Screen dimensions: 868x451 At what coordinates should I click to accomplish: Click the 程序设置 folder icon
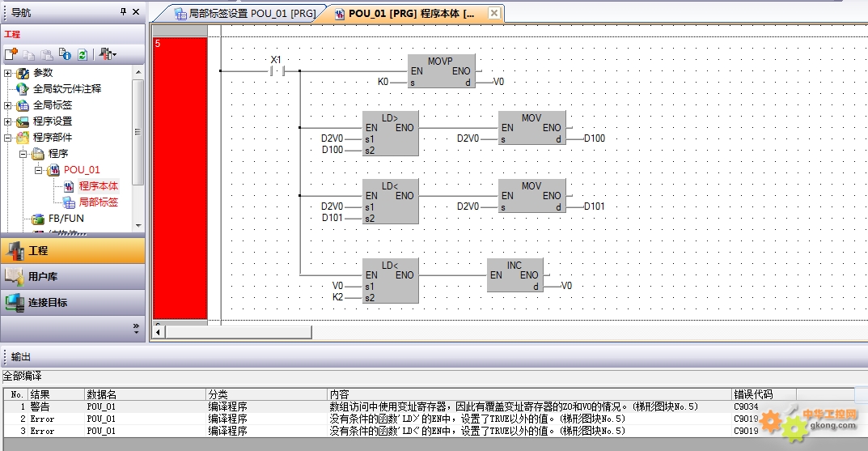pyautogui.click(x=22, y=121)
